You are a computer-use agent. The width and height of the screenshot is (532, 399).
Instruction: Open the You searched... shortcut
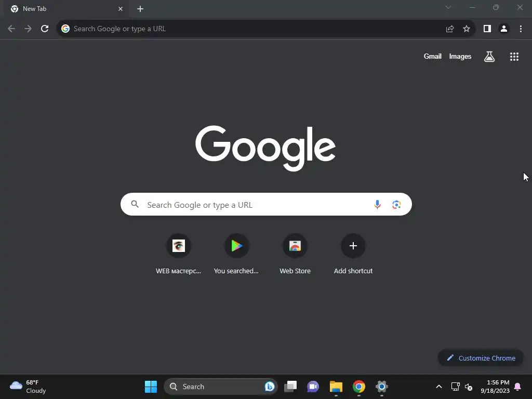pyautogui.click(x=236, y=254)
